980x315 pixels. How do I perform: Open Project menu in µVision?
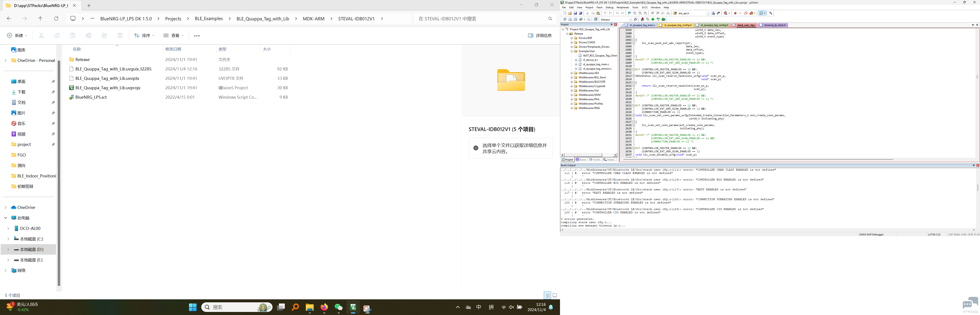pos(589,8)
